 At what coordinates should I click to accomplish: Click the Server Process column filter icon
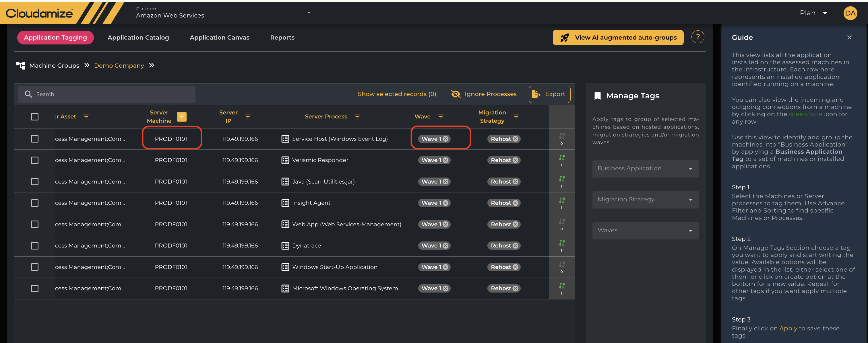tap(357, 116)
